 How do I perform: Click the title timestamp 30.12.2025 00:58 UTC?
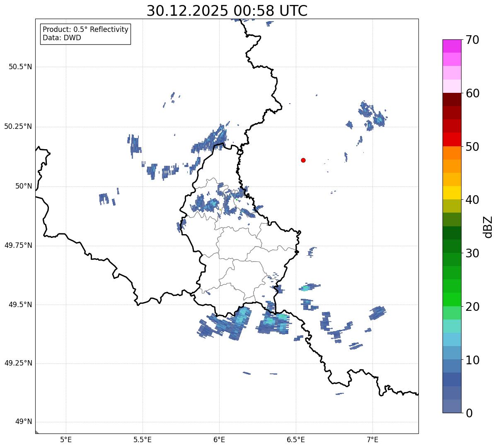pos(227,11)
